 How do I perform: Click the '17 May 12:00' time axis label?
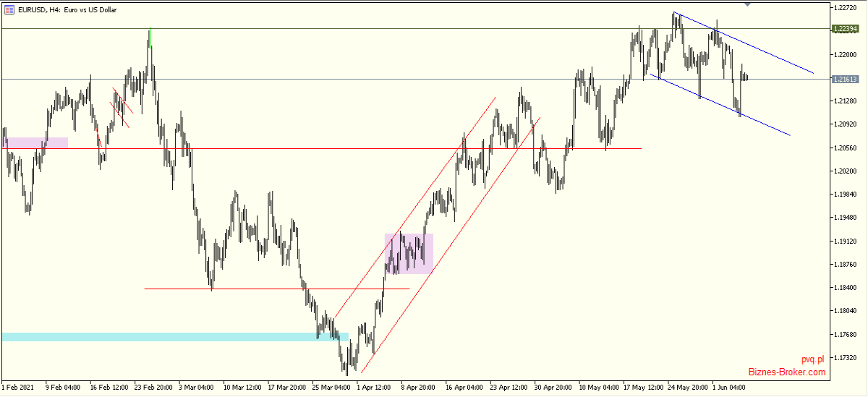click(x=644, y=387)
